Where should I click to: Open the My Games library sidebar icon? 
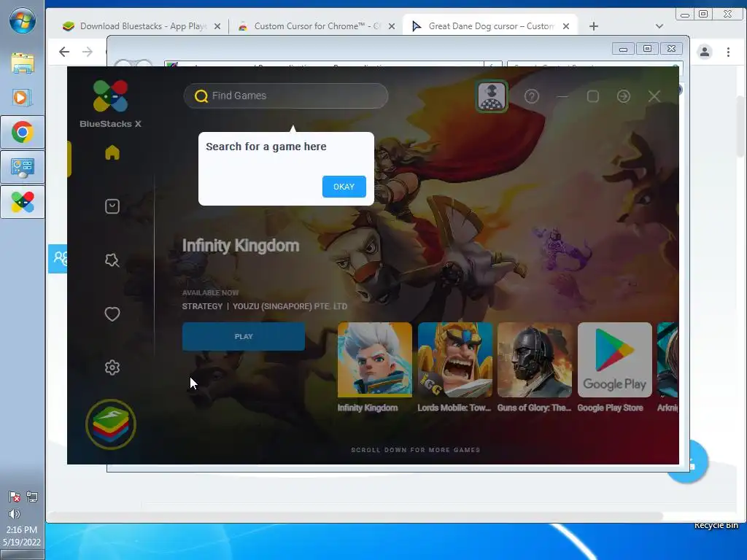pyautogui.click(x=112, y=206)
